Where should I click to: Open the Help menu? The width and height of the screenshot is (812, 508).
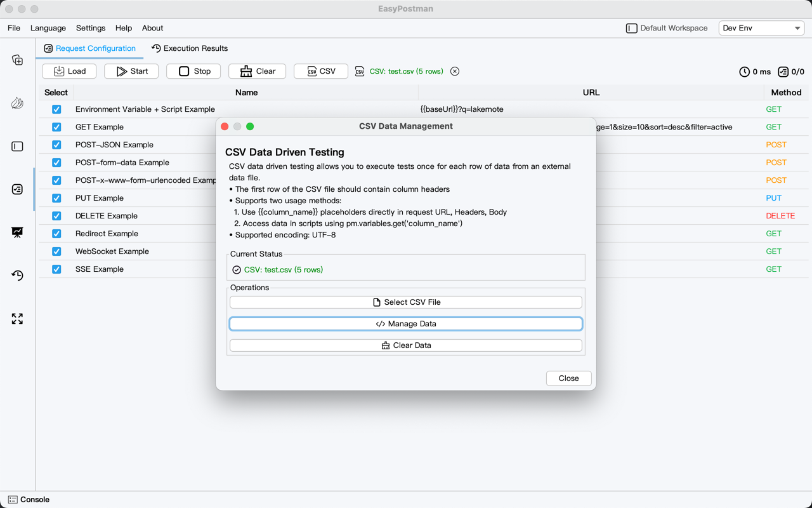point(124,28)
